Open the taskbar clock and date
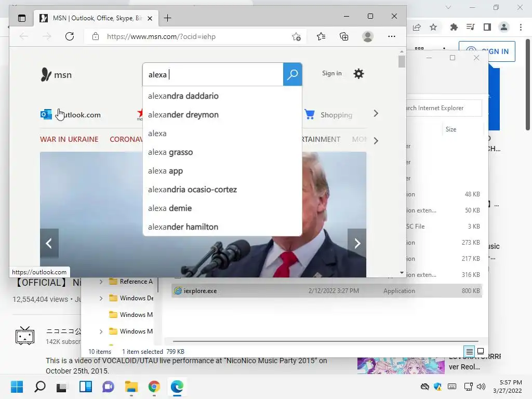This screenshot has width=532, height=399. click(507, 387)
